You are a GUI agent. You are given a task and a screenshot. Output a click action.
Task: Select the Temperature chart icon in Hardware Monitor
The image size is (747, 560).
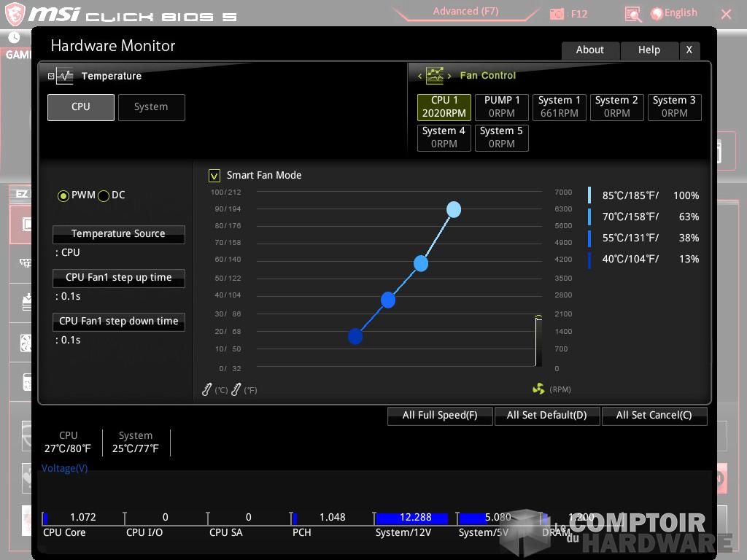pos(63,76)
